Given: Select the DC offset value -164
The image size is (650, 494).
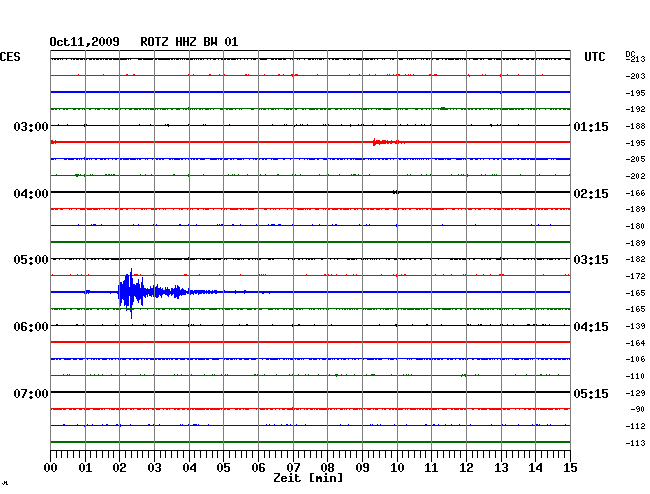Looking at the screenshot, I should [635, 343].
